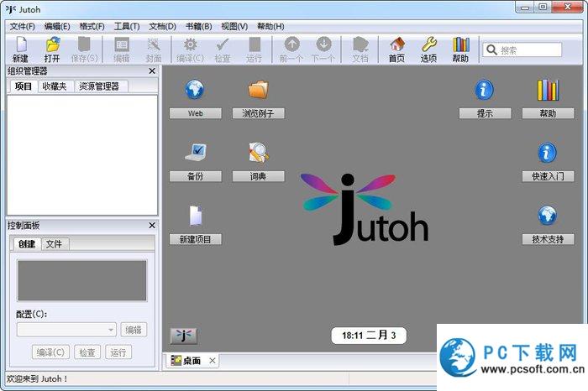Screen dimensions: 588x391
Task: Click the 备份 label button
Action: [x=196, y=176]
